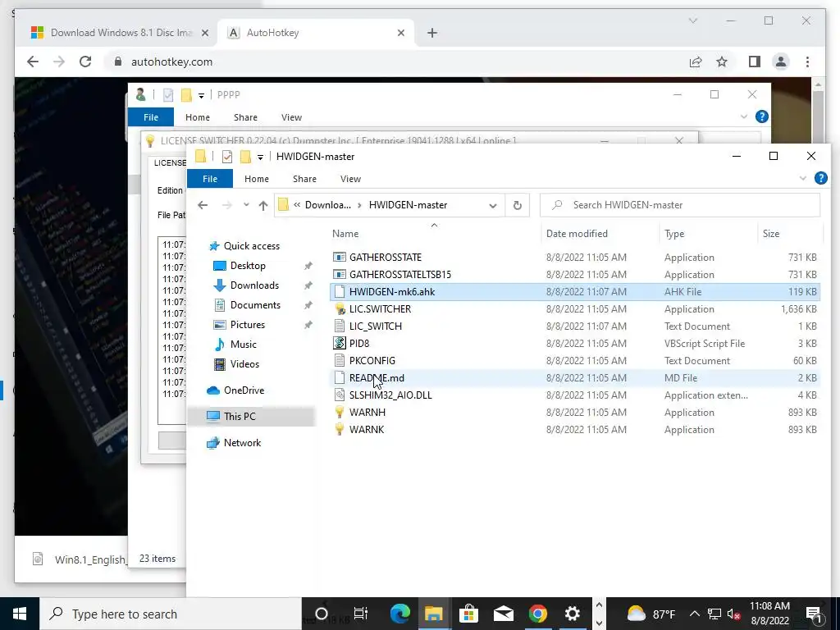Expand the ribbon in PPPP window
This screenshot has height=630, width=840.
tap(743, 116)
